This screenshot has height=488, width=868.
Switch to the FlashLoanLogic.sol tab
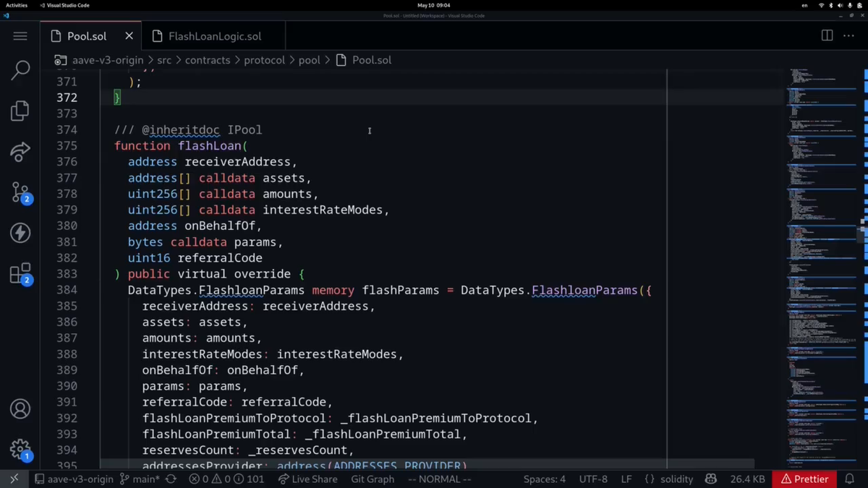point(215,36)
